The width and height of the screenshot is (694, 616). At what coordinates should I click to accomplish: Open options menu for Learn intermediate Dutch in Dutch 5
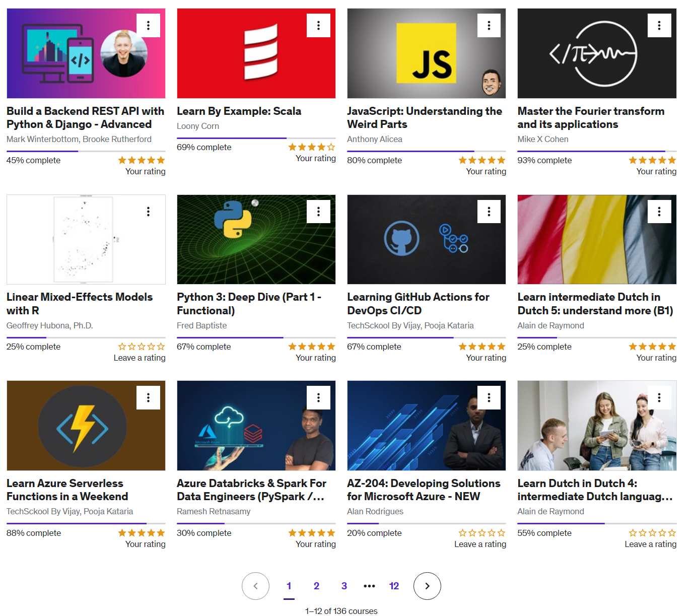[x=659, y=212]
